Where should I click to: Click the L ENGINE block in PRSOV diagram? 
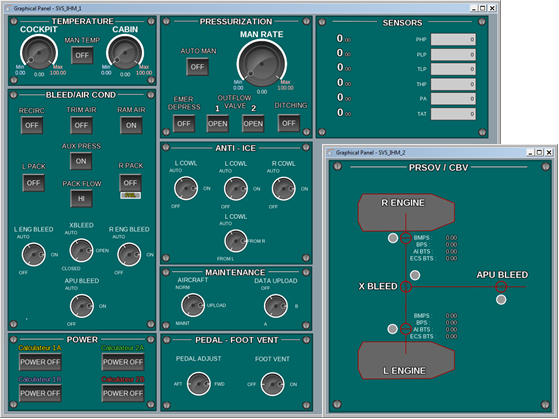pos(406,361)
